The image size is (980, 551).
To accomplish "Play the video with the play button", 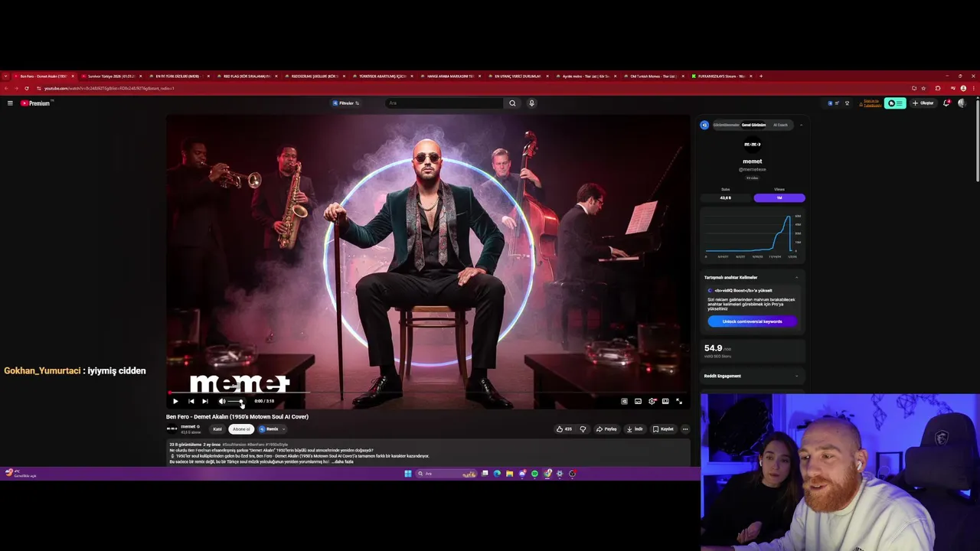I will tap(175, 401).
